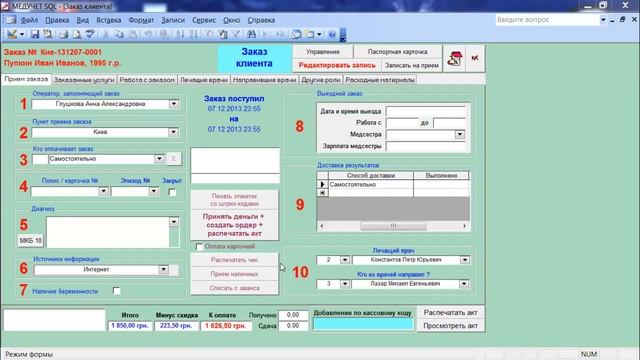Switch to the Заказанные услуги tab
Screen dimensions: 640x360
click(84, 80)
